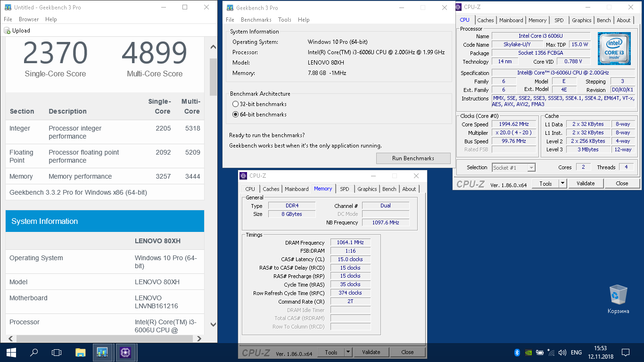644x362 pixels.
Task: Click Validate in CPU-Z CPU window
Action: point(586,183)
